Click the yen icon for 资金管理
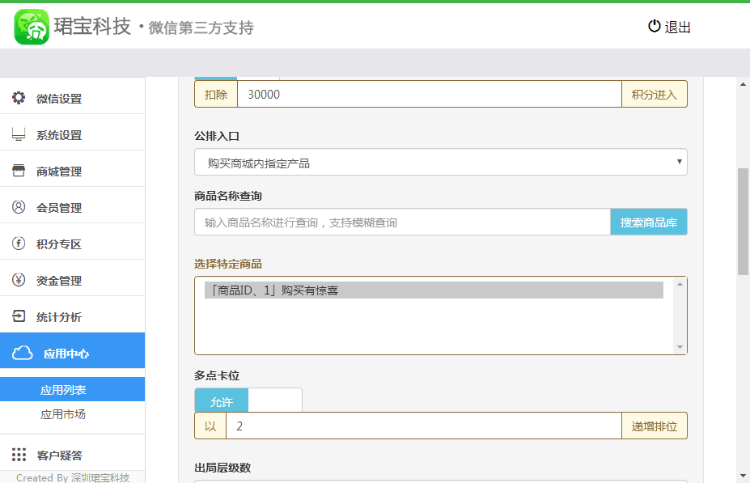750x483 pixels. tap(19, 280)
